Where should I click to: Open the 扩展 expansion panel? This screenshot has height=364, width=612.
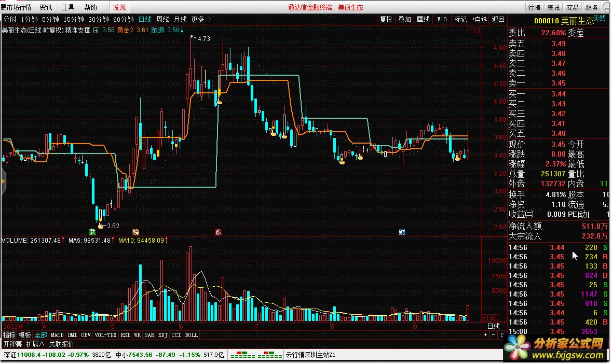[35, 344]
